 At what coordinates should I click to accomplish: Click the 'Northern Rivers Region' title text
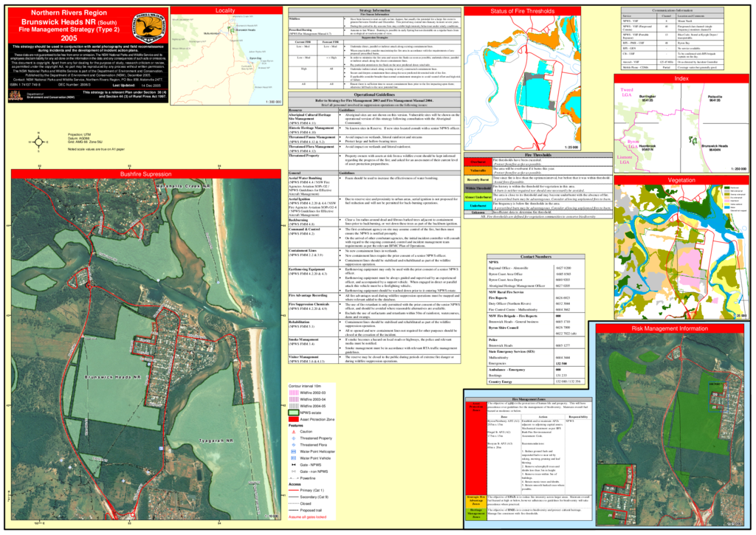point(69,13)
